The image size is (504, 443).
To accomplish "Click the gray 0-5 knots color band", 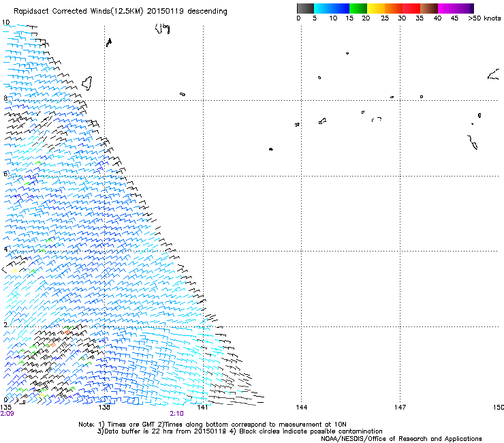I will click(305, 8).
